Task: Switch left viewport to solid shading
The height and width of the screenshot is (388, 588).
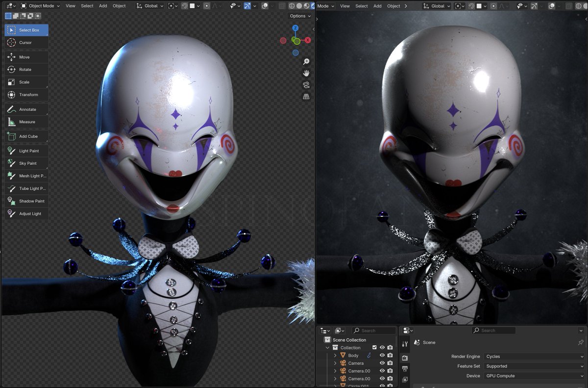Action: [299, 6]
